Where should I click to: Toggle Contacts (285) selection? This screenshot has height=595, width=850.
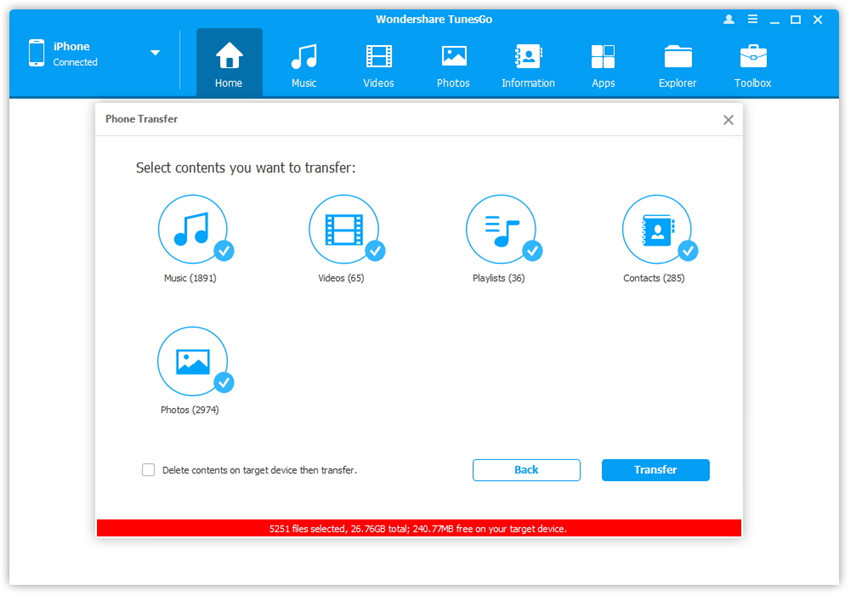[657, 229]
